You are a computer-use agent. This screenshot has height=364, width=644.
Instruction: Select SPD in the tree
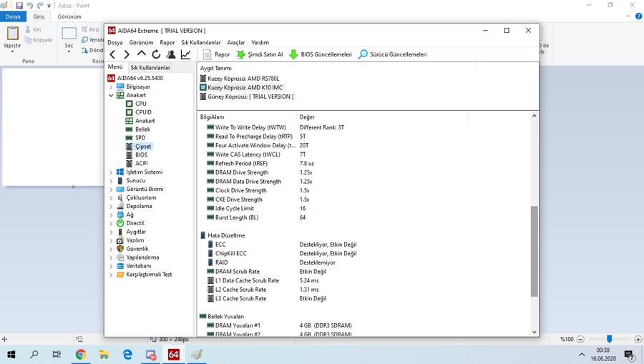(x=140, y=138)
